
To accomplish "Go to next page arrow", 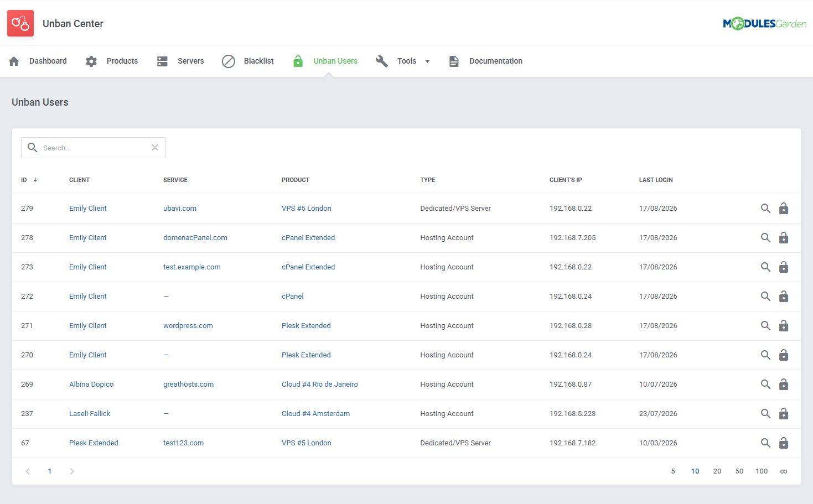I will click(x=72, y=471).
